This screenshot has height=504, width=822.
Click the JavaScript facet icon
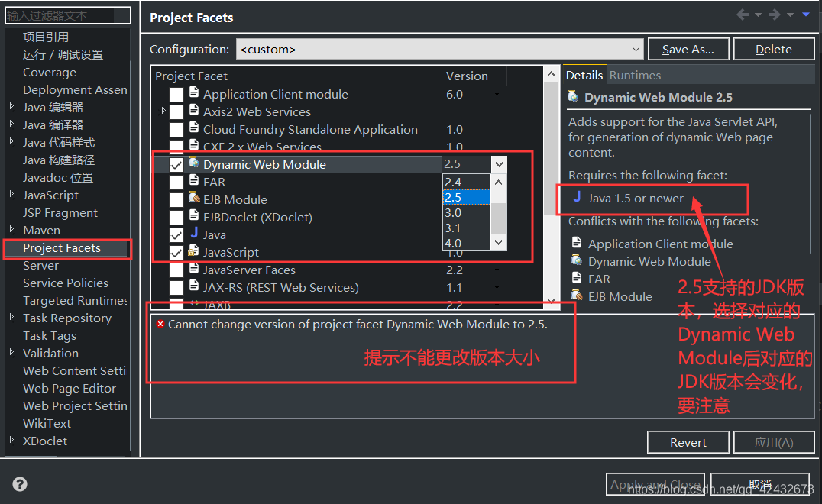[194, 251]
